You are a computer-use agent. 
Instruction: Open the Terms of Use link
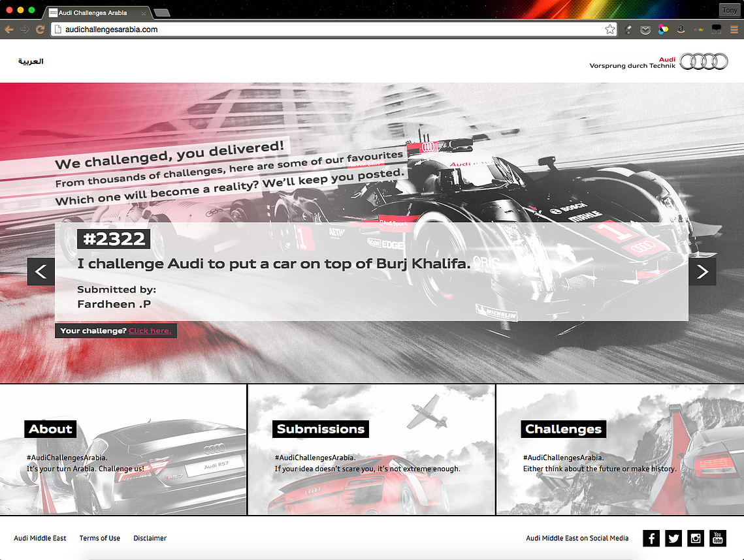(x=100, y=538)
